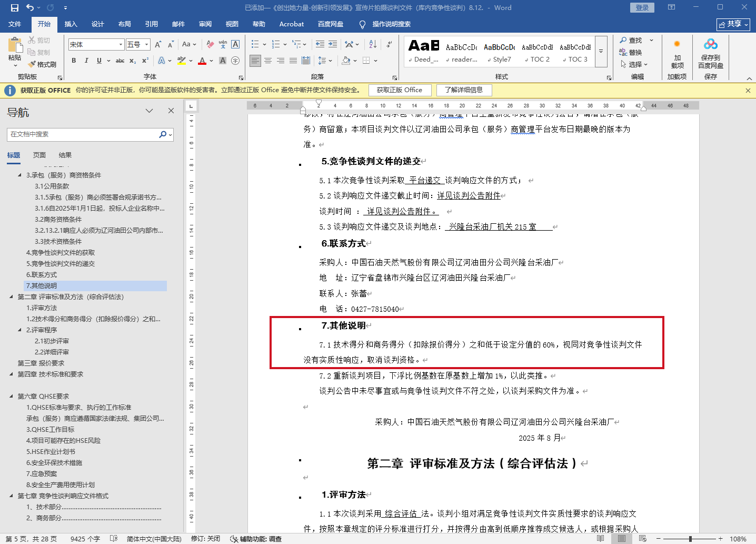Click the italic formatting button
Viewport: 756px width, 544px height.
(86, 61)
